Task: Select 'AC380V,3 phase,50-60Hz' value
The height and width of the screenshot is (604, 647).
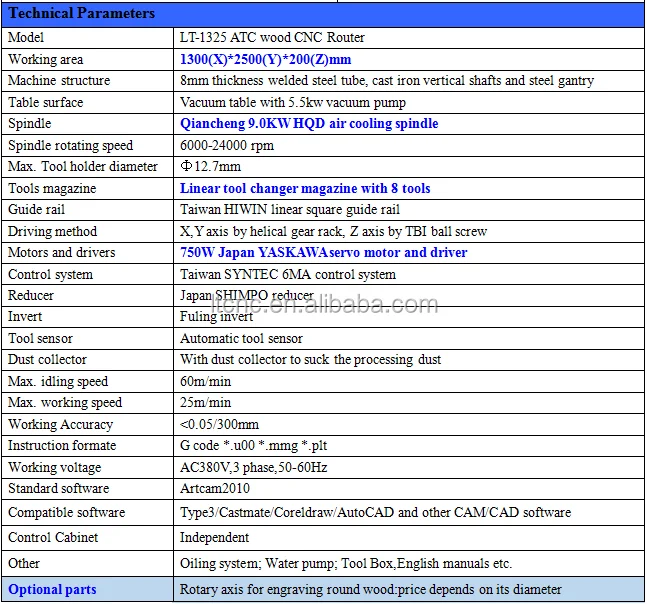Action: (254, 468)
